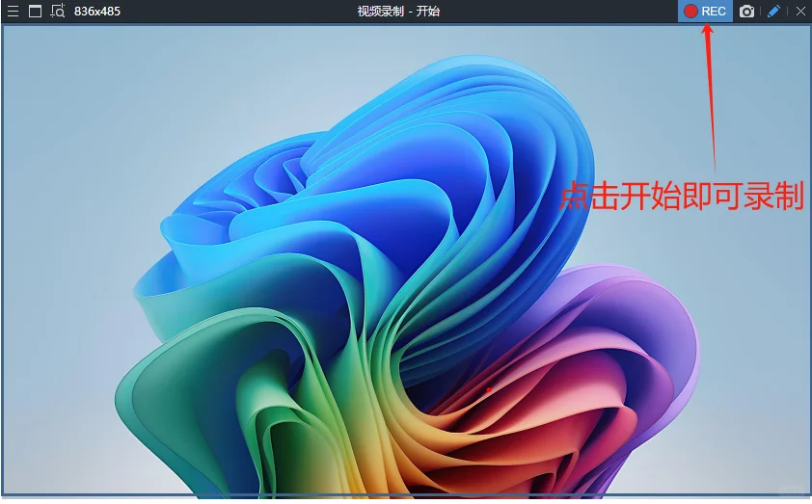812x504 pixels.
Task: Click the title text 视频录制 - 开始
Action: pos(398,11)
